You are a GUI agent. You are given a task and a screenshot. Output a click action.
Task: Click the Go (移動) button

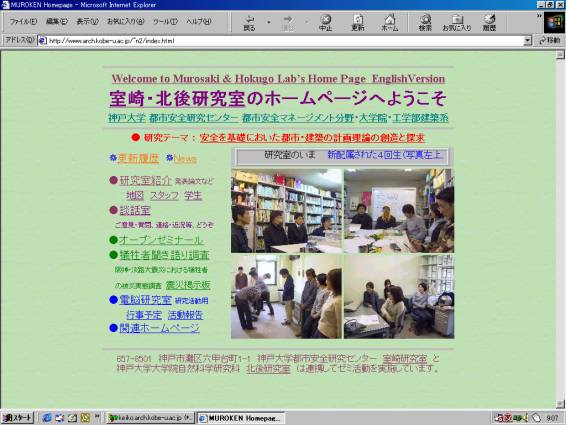[x=549, y=40]
